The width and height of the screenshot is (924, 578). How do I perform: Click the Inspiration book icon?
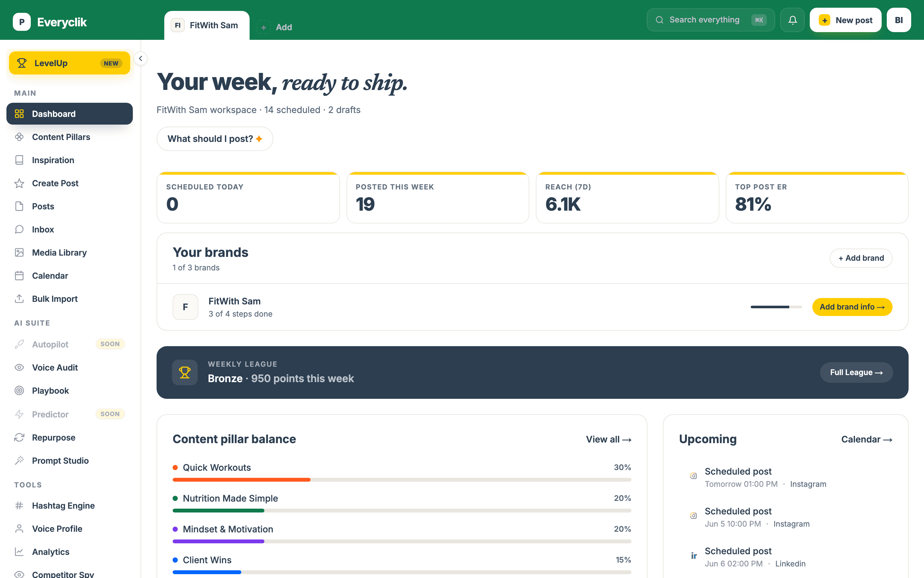(19, 160)
